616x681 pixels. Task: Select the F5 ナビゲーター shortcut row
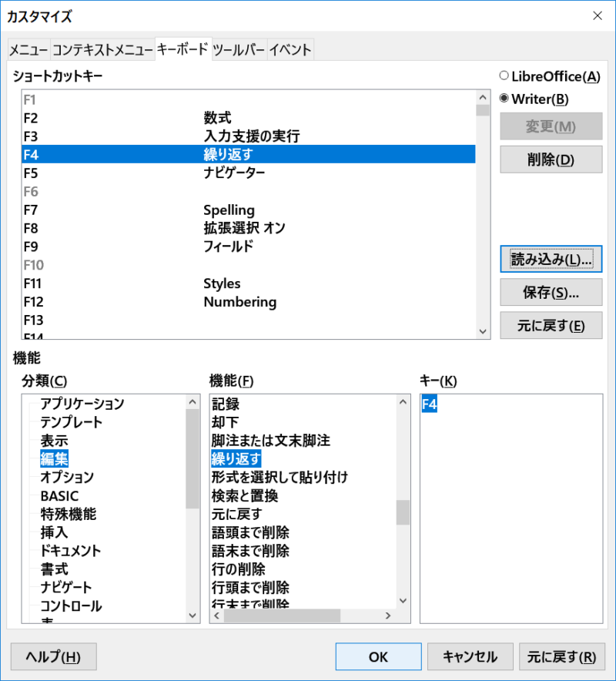248,173
